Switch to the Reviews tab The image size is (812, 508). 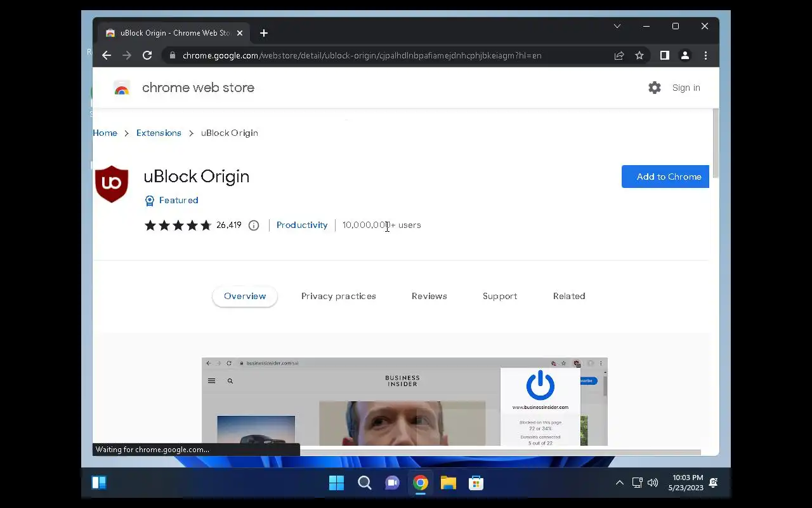pos(429,297)
